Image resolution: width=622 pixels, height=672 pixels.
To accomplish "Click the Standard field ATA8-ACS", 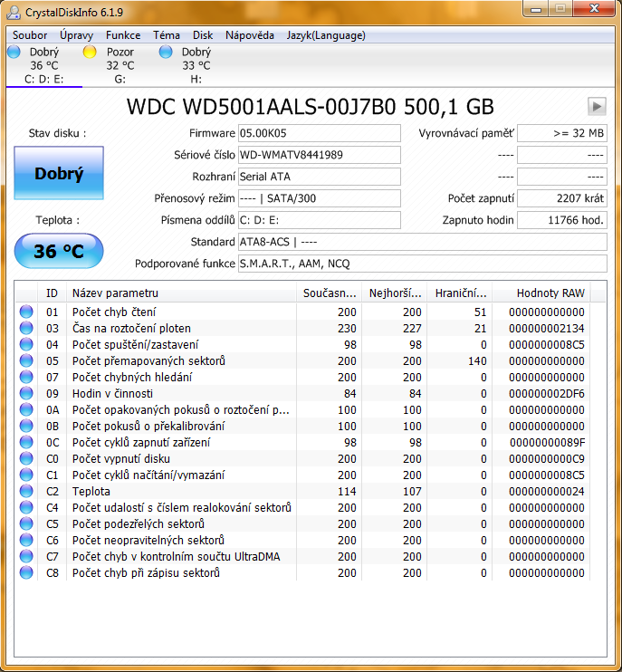I will click(x=423, y=242).
